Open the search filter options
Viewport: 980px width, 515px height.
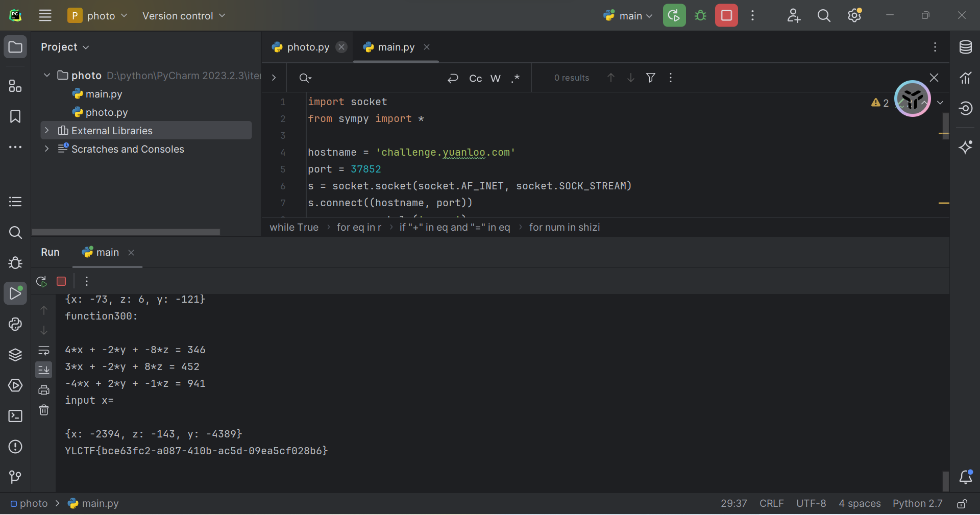coord(650,78)
